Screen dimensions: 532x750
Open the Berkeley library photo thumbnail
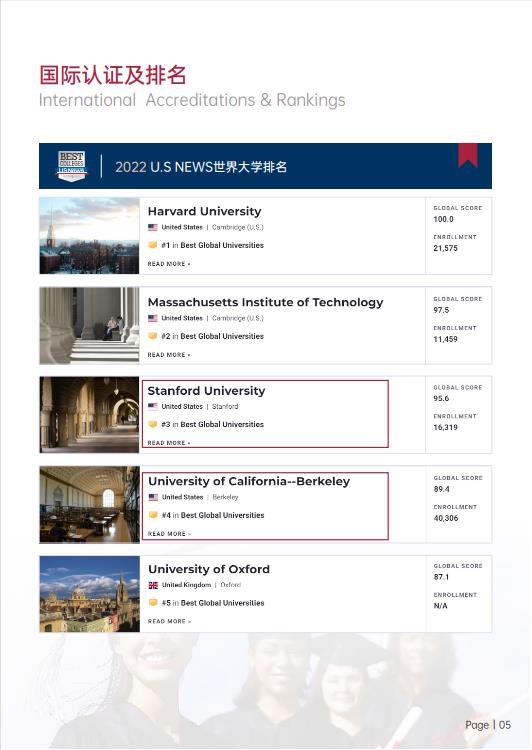[x=90, y=505]
